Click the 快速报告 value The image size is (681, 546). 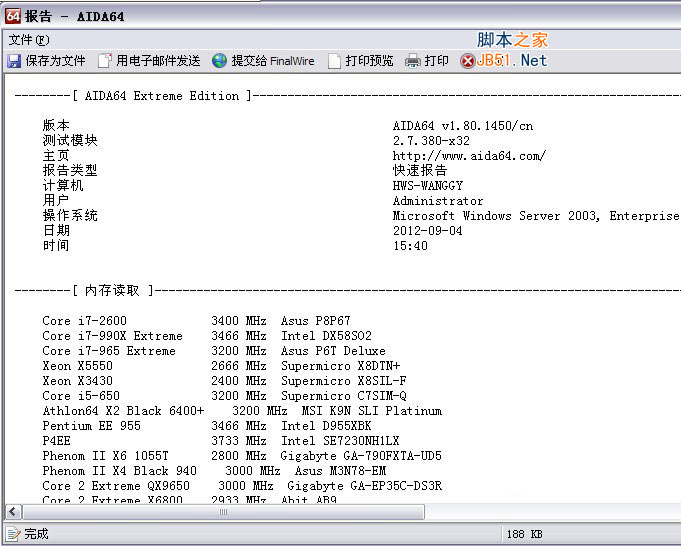point(420,170)
